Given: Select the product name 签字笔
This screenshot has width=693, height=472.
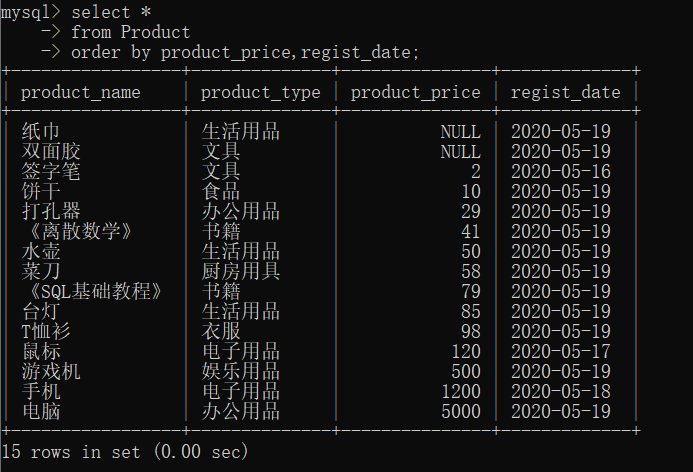Looking at the screenshot, I should [x=51, y=171].
